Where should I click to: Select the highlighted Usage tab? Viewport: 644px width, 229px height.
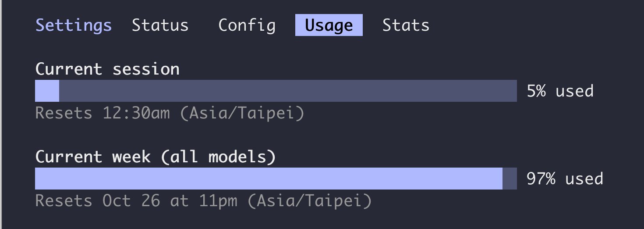[329, 25]
